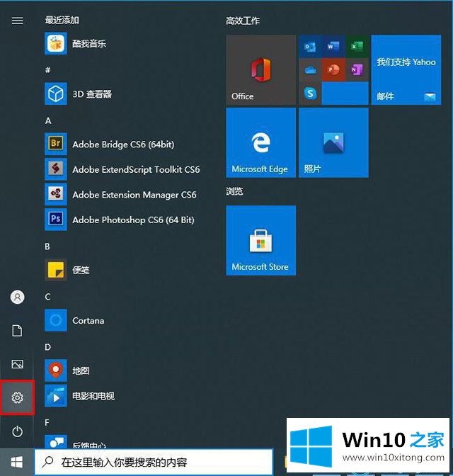Open the 邮件 mail tile
The height and width of the screenshot is (476, 453).
tap(406, 70)
